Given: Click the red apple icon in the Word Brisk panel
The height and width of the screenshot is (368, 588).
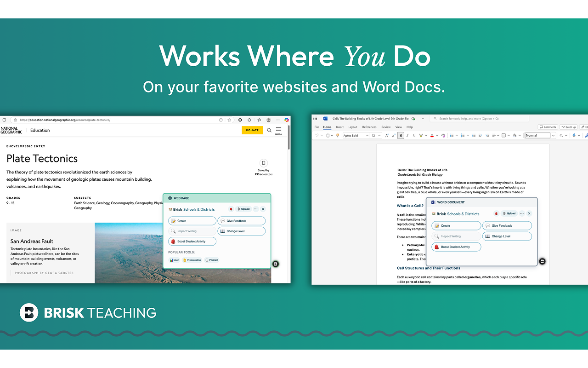Looking at the screenshot, I should (497, 213).
